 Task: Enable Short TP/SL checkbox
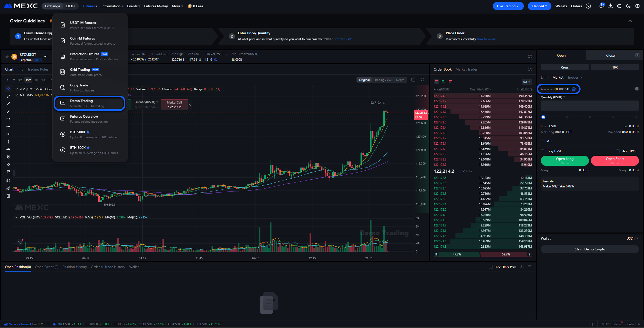(618, 151)
